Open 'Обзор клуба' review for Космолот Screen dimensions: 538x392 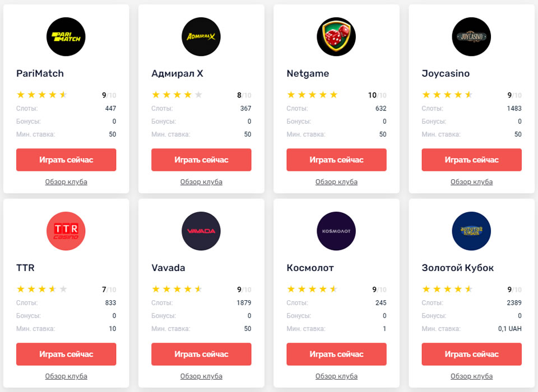pos(337,376)
